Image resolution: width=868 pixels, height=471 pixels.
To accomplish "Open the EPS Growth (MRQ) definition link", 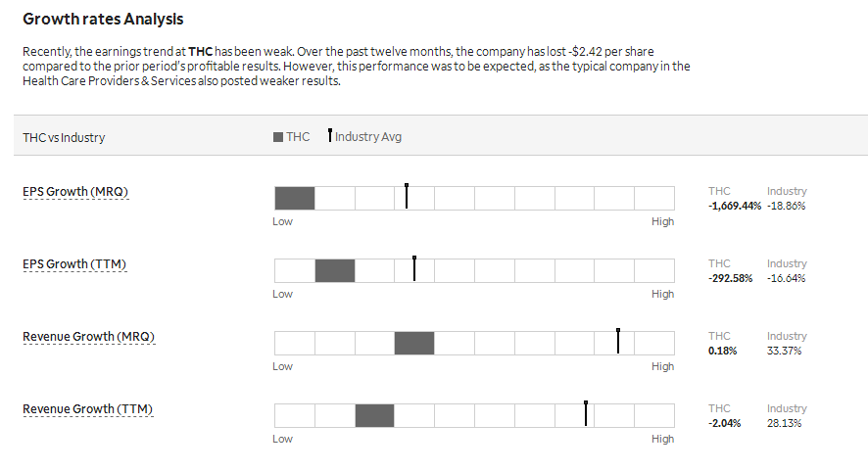I will 75,192.
